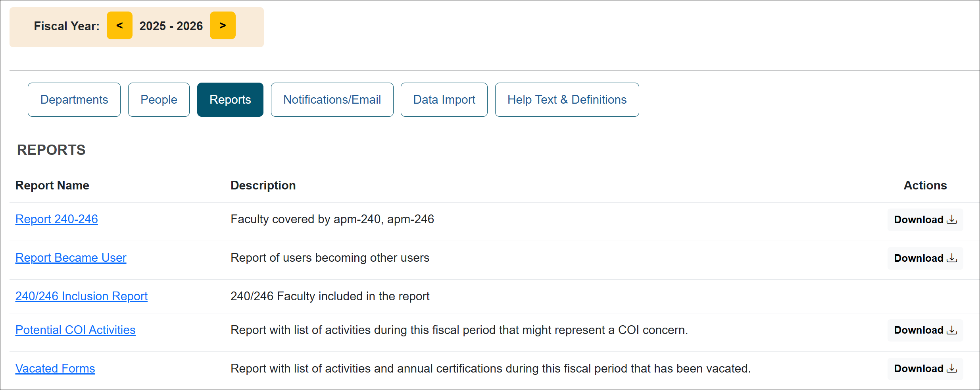Open the Vacated Forms report
The width and height of the screenshot is (980, 390).
point(55,369)
